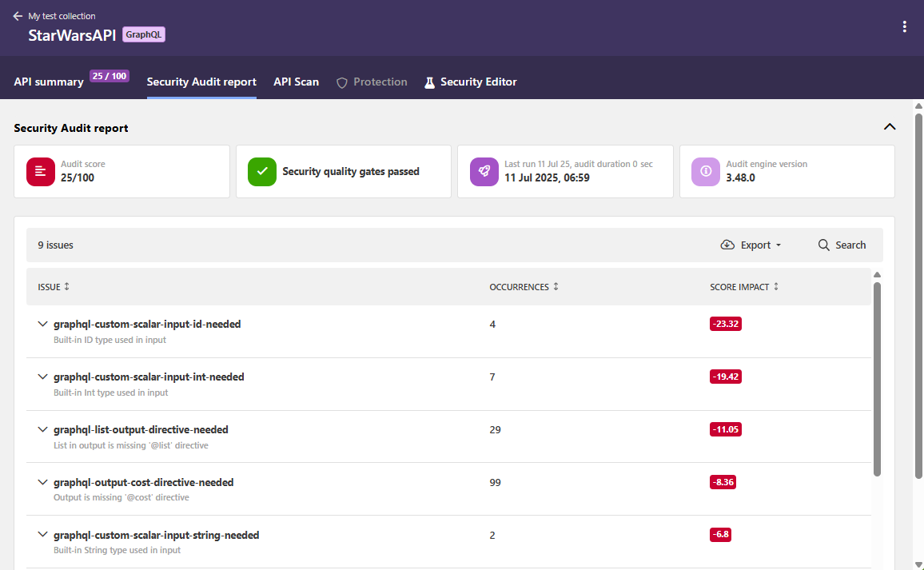Screen dimensions: 924x570
Task: Click the Search button in issues bar
Action: click(x=842, y=245)
